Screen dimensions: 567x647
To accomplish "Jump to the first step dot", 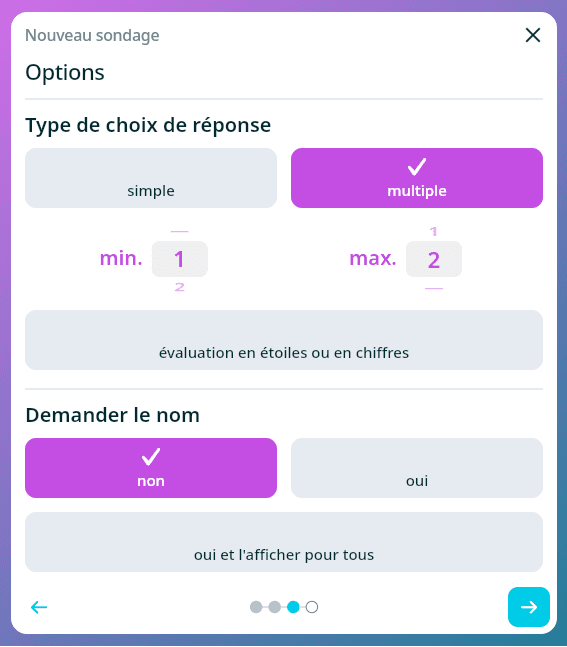I will coord(256,607).
